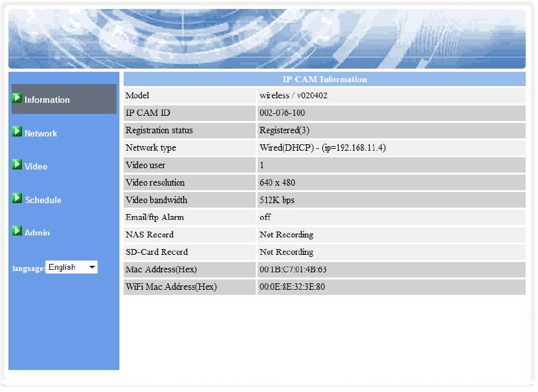
Task: Click the Registered(3) status value
Action: click(x=284, y=130)
